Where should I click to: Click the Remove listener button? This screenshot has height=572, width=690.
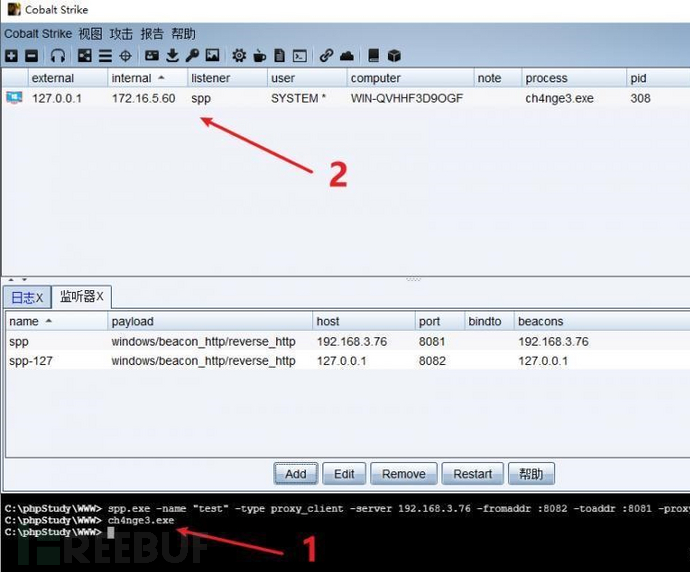[404, 474]
